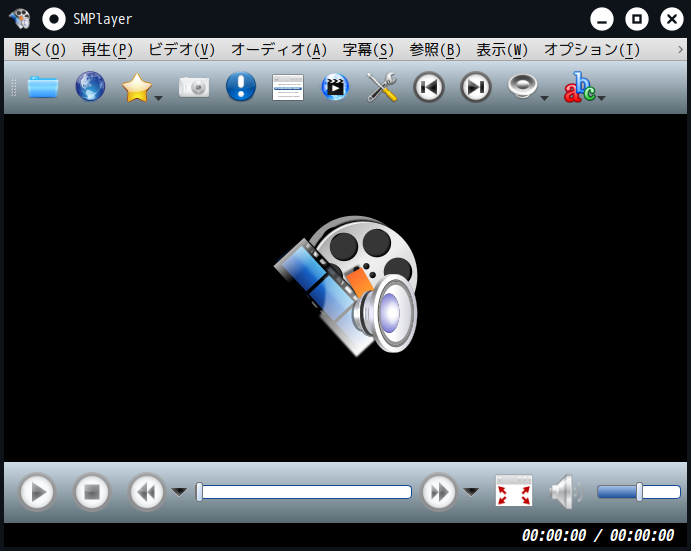Jump to the next item in the playlist

476,87
